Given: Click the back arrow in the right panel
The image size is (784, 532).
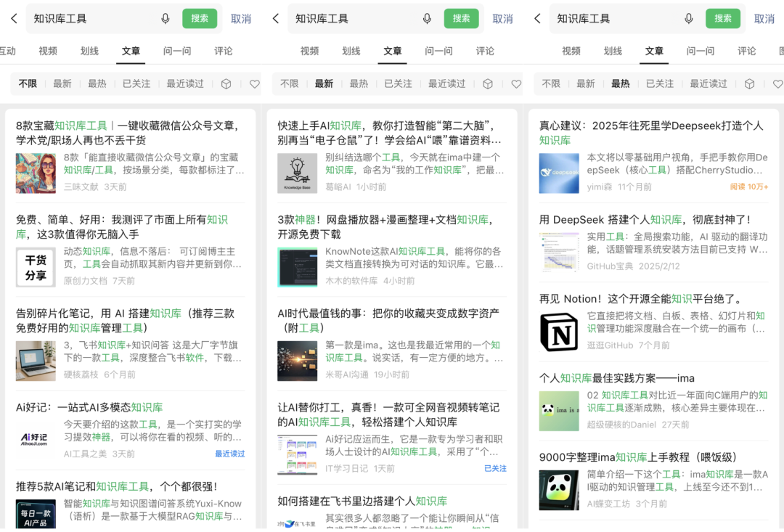Looking at the screenshot, I should (x=537, y=19).
